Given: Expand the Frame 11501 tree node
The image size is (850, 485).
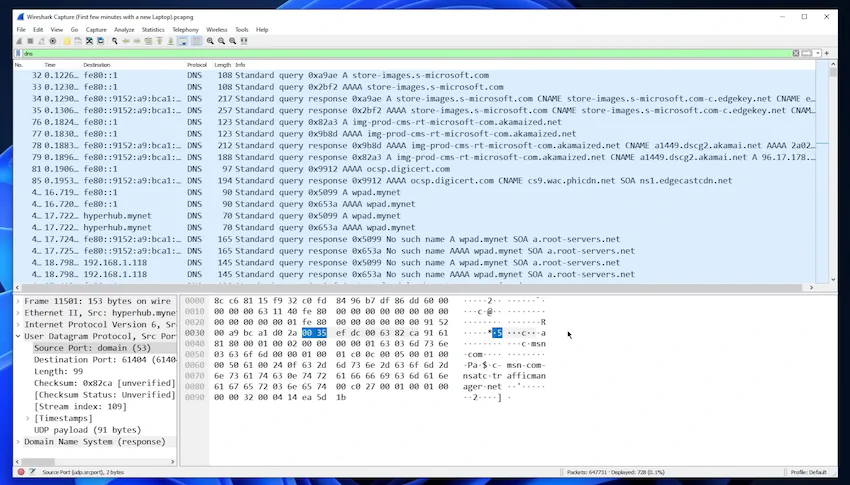Looking at the screenshot, I should pyautogui.click(x=18, y=301).
